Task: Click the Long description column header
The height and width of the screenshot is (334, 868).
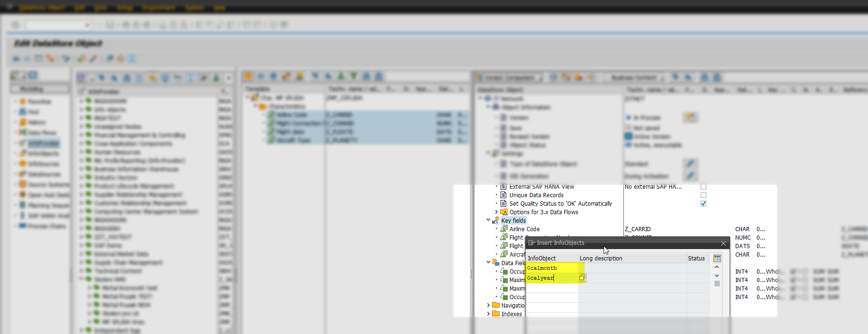Action: click(633, 259)
